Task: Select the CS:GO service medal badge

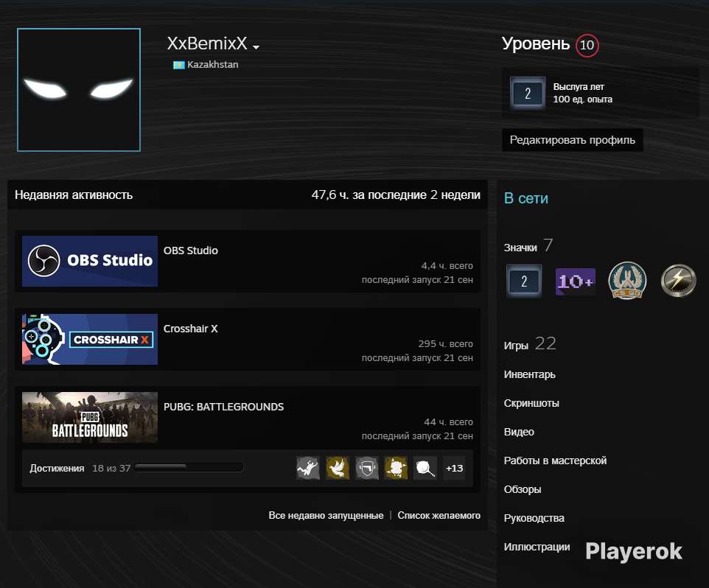Action: point(626,281)
